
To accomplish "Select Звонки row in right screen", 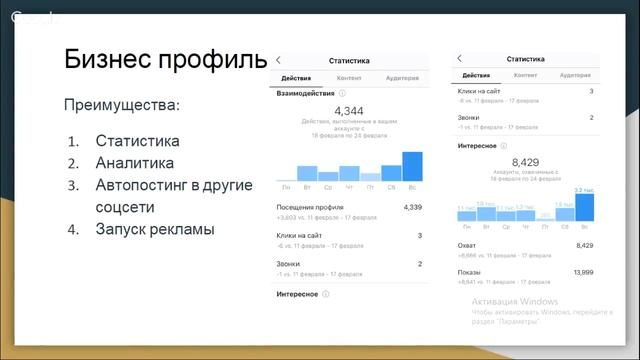I will point(525,122).
